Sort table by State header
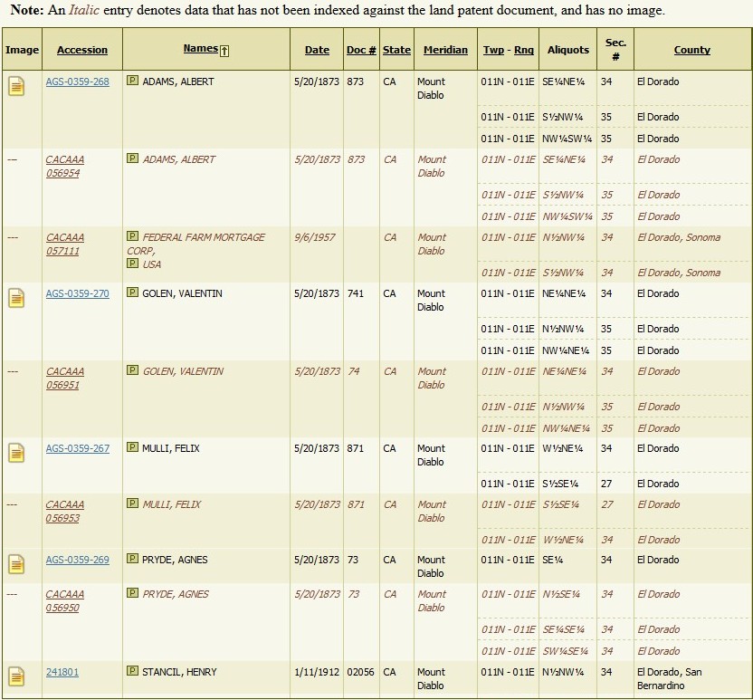The height and width of the screenshot is (700, 753). coord(396,51)
